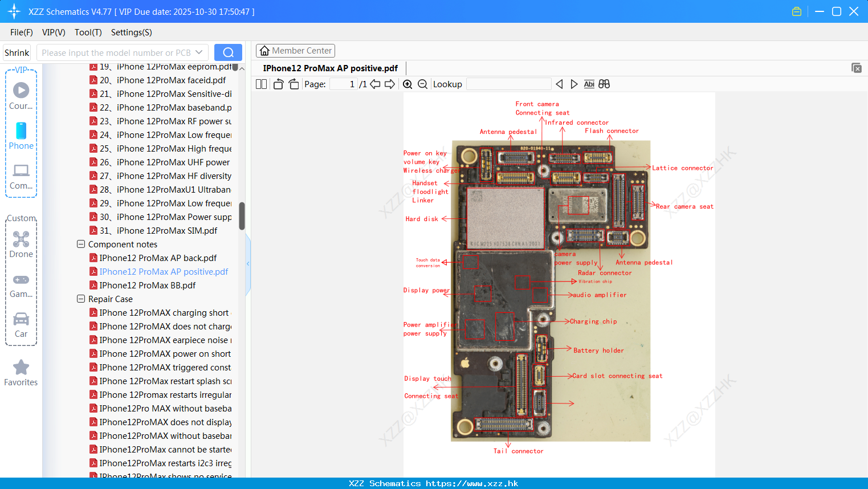
Task: Focus the model number or PCB search field
Action: click(116, 52)
